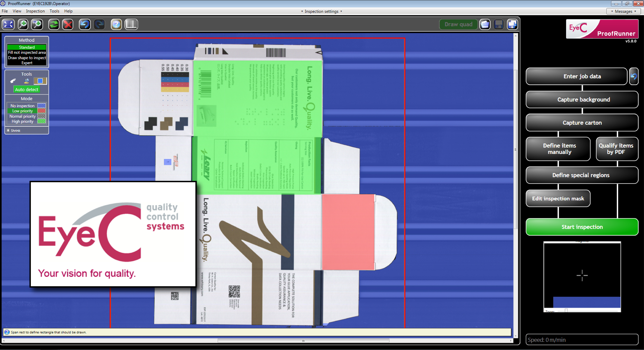Viewport: 644px width, 350px height.
Task: Click Qualify items by PDF
Action: (x=617, y=149)
